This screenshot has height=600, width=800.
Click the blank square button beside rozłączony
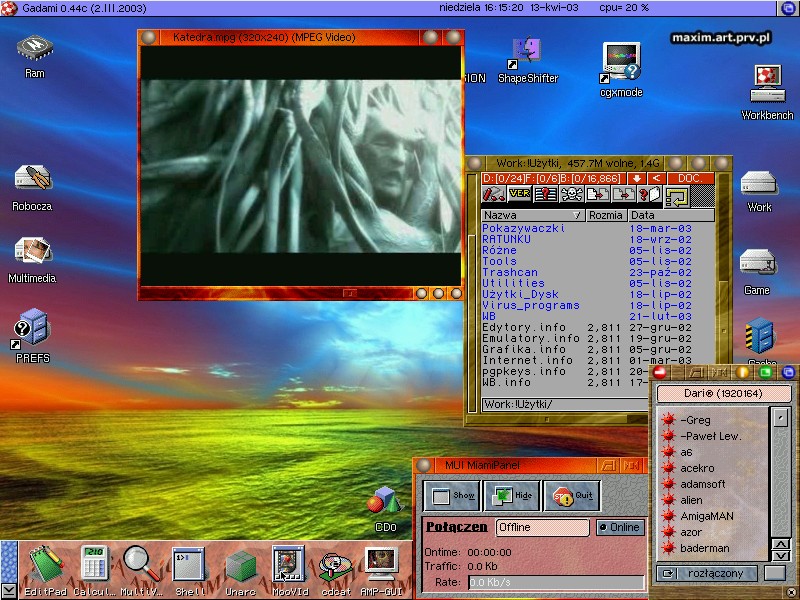[774, 573]
